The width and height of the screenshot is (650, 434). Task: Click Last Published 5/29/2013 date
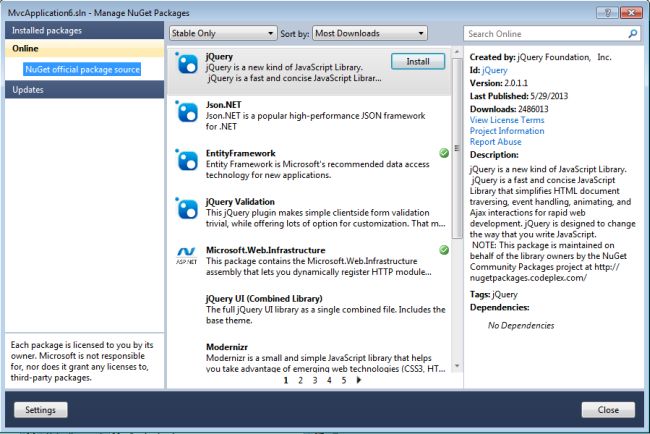pyautogui.click(x=549, y=96)
